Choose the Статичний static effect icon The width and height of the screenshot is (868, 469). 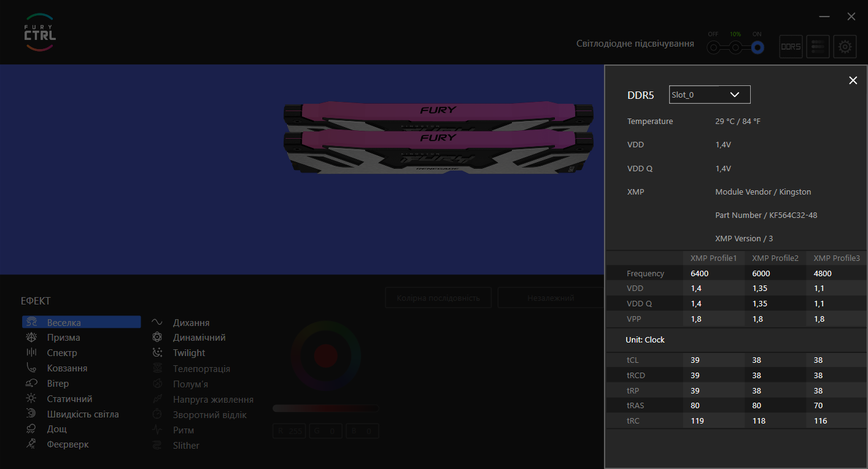coord(31,399)
